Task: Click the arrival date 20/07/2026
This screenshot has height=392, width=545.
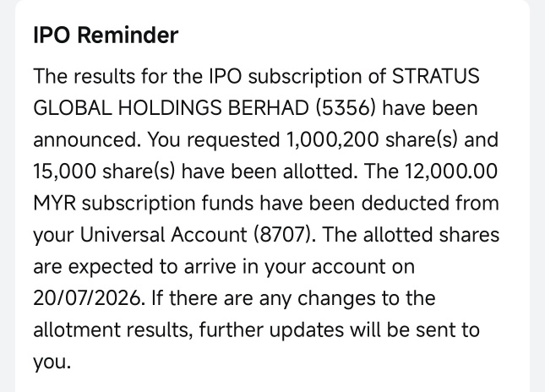Action: pos(87,298)
